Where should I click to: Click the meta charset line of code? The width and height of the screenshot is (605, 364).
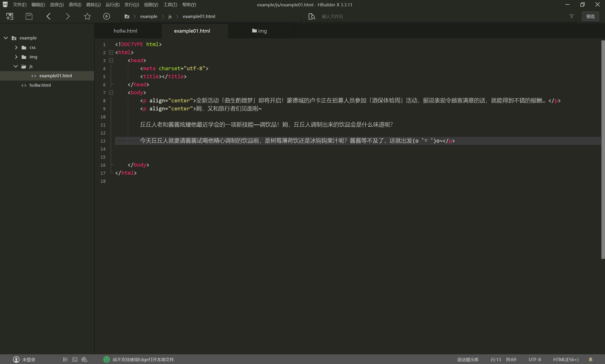174,69
